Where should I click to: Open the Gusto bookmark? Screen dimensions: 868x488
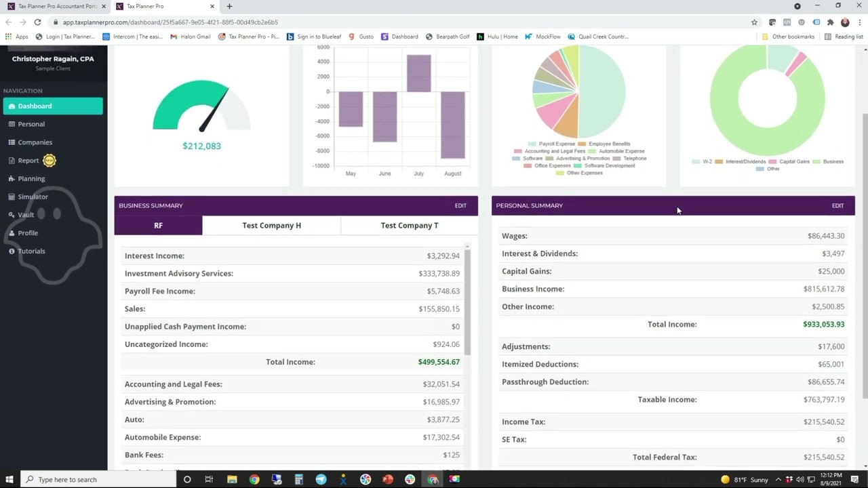(361, 37)
